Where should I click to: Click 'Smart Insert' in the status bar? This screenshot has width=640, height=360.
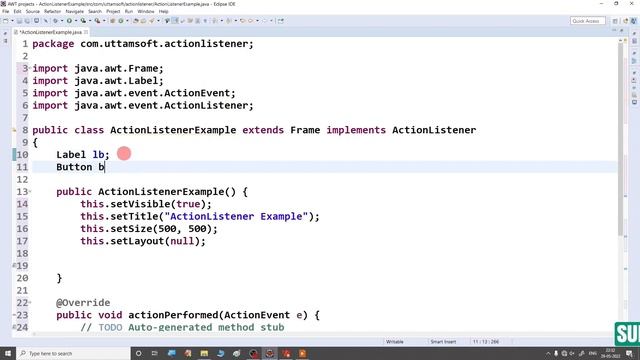(443, 342)
